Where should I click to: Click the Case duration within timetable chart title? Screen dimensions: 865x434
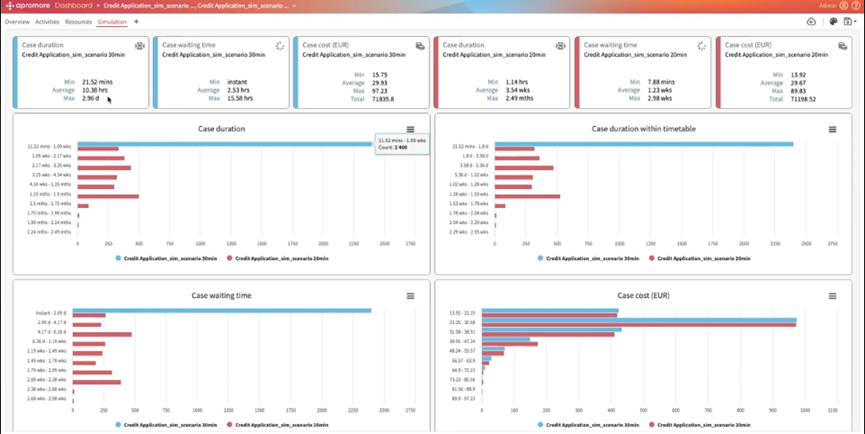pos(643,129)
